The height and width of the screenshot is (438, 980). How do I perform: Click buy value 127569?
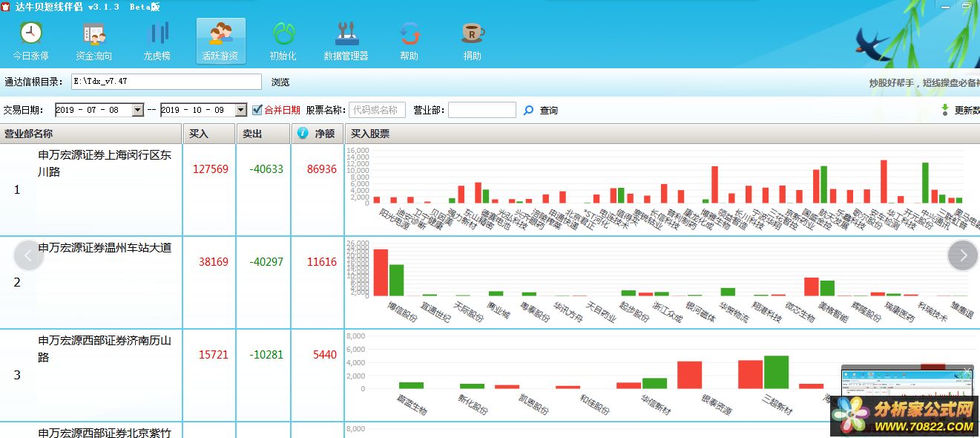tap(211, 169)
